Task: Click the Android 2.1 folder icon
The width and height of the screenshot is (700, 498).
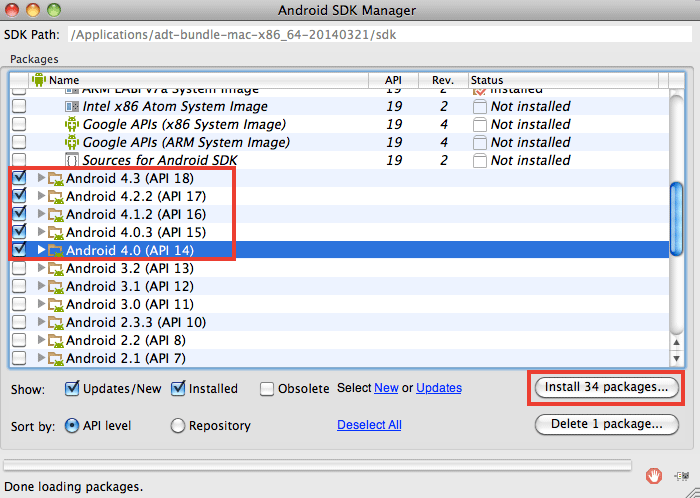Action: point(56,359)
